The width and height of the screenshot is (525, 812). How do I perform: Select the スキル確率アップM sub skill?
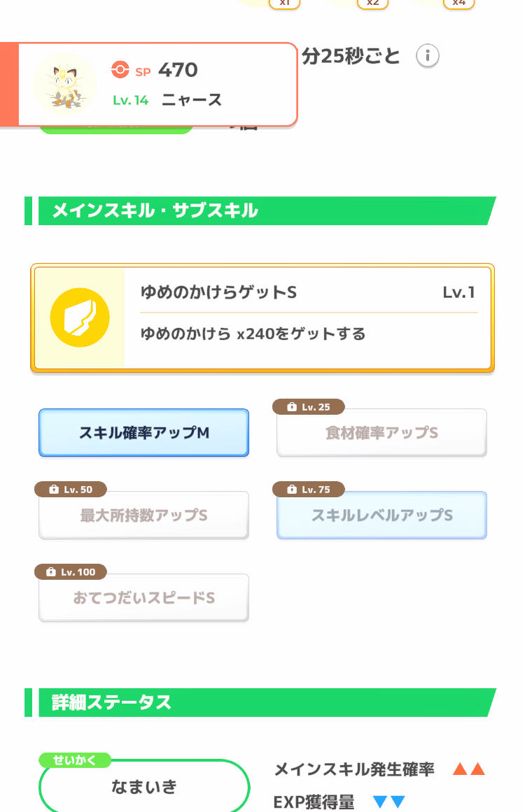pos(143,432)
